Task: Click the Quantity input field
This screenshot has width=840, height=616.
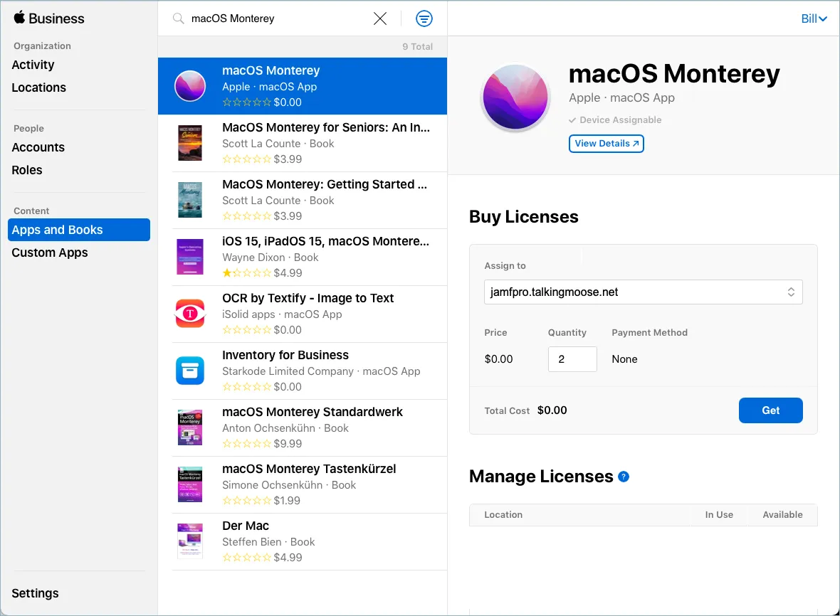Action: [572, 359]
